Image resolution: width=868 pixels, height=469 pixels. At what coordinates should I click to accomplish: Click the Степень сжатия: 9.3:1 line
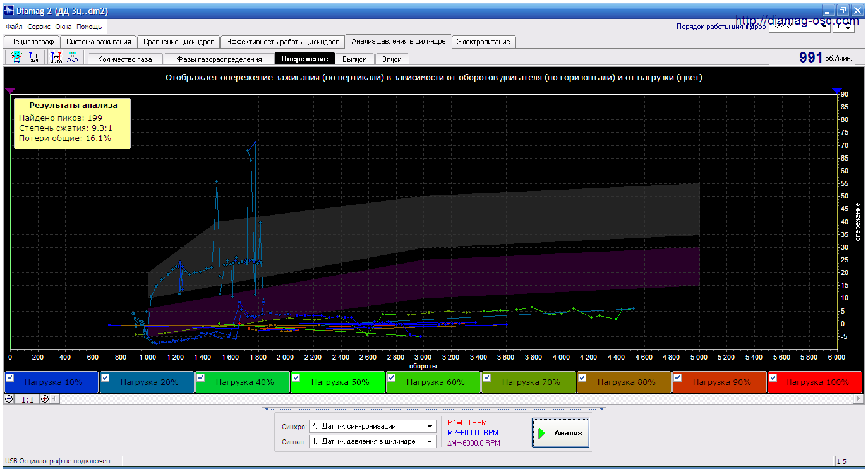pos(66,128)
